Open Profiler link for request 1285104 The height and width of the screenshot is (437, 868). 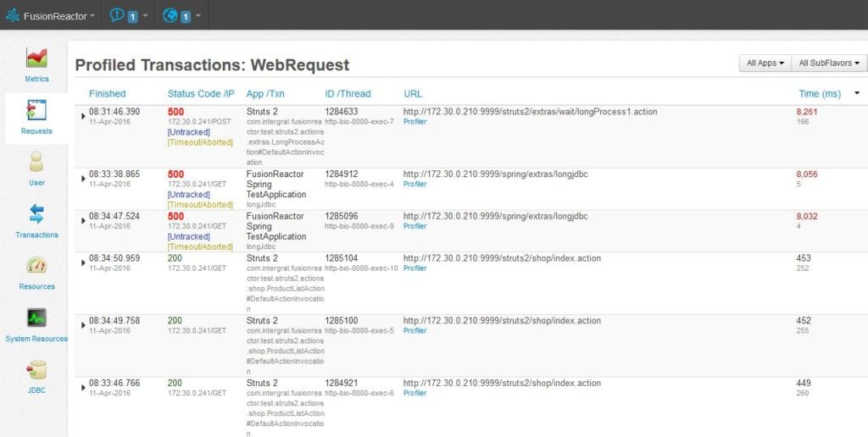click(415, 268)
